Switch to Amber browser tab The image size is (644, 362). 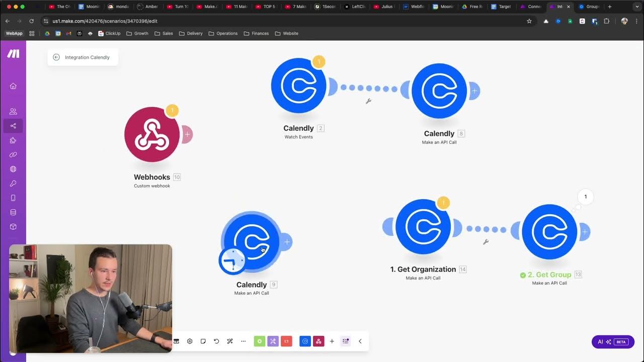coord(148,7)
